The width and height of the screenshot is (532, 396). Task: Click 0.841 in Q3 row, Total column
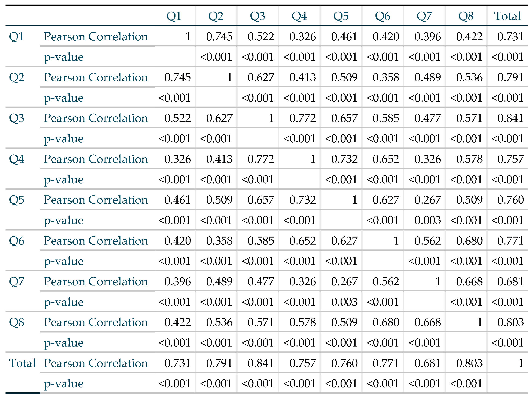click(x=510, y=118)
